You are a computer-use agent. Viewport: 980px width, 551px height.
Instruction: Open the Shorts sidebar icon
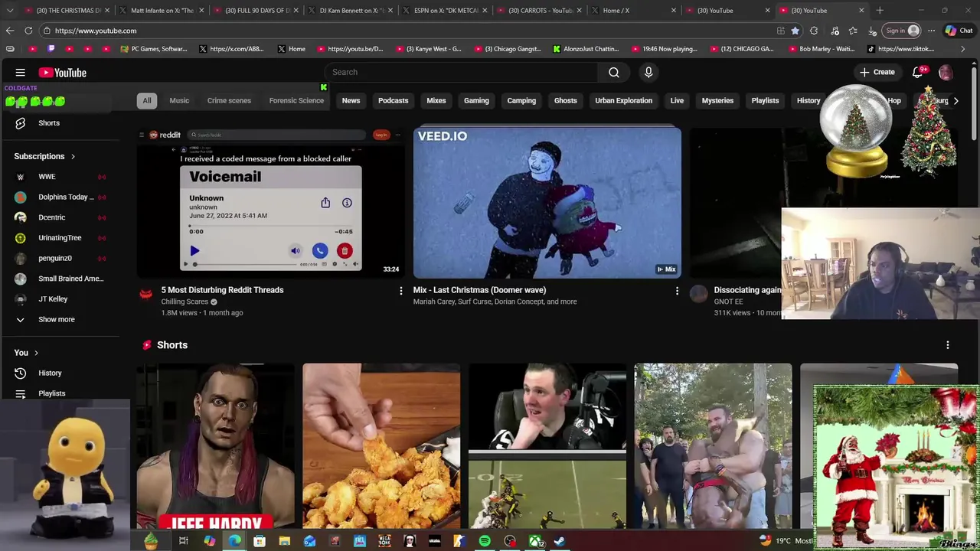(x=21, y=122)
